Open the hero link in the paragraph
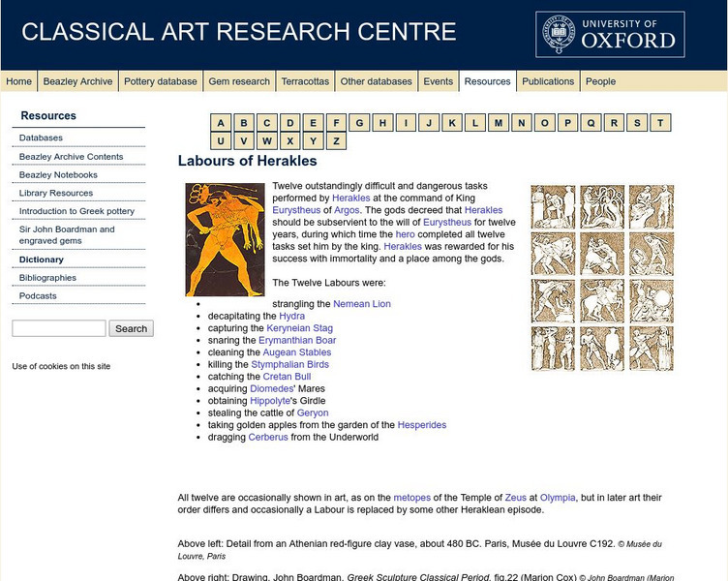The height and width of the screenshot is (581, 728). tap(405, 234)
